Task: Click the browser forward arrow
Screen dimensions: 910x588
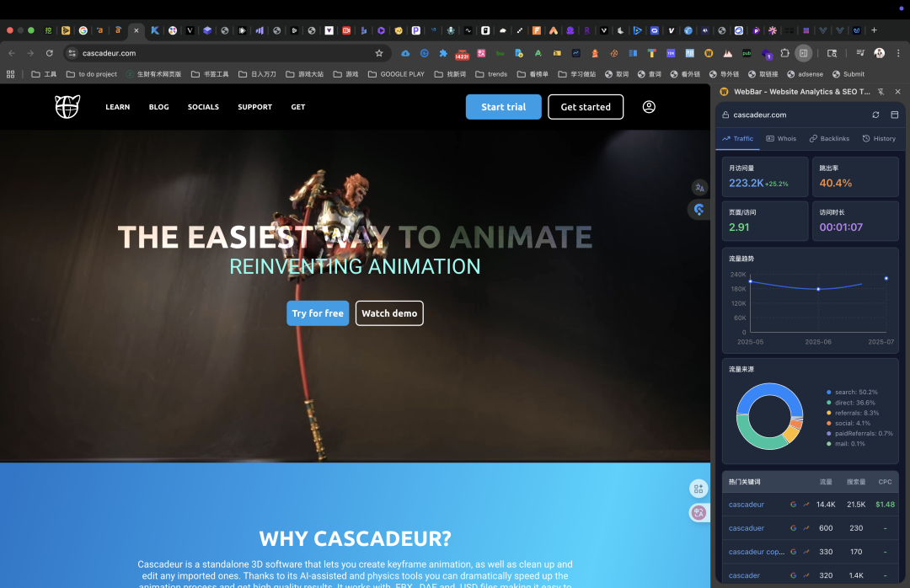Action: click(x=30, y=53)
